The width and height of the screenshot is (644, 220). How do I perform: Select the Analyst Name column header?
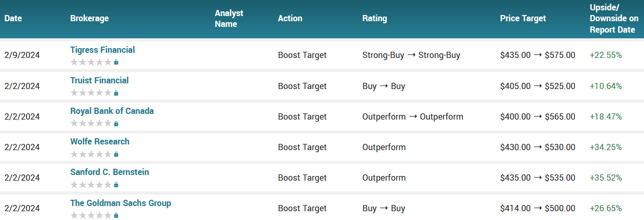click(x=229, y=19)
